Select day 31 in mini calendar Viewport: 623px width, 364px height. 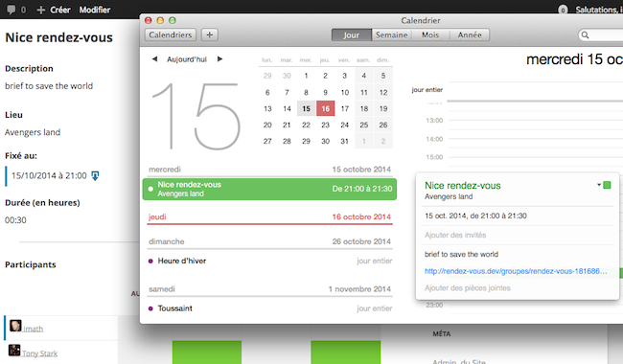pyautogui.click(x=344, y=142)
